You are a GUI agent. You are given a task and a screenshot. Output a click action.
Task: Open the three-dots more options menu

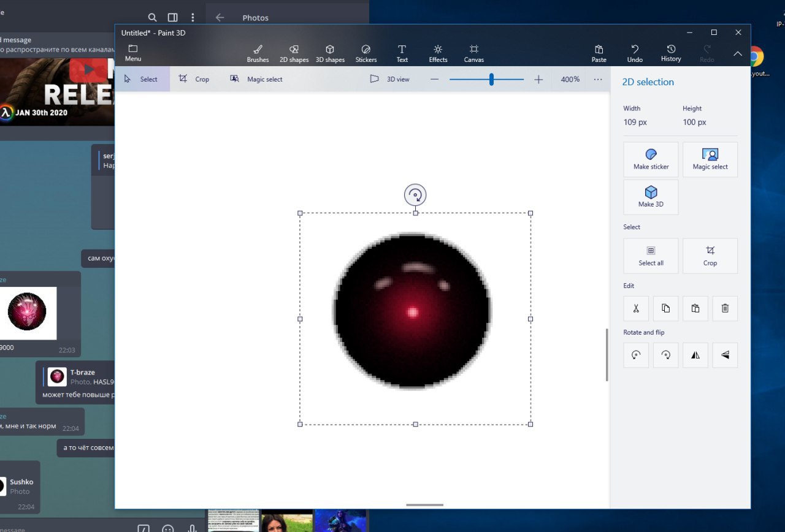click(598, 79)
